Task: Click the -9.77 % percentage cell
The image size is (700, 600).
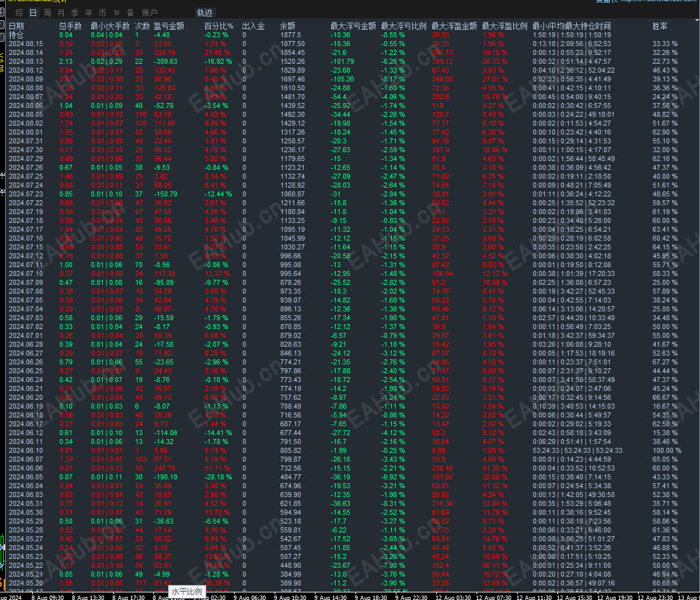Action: (x=216, y=282)
